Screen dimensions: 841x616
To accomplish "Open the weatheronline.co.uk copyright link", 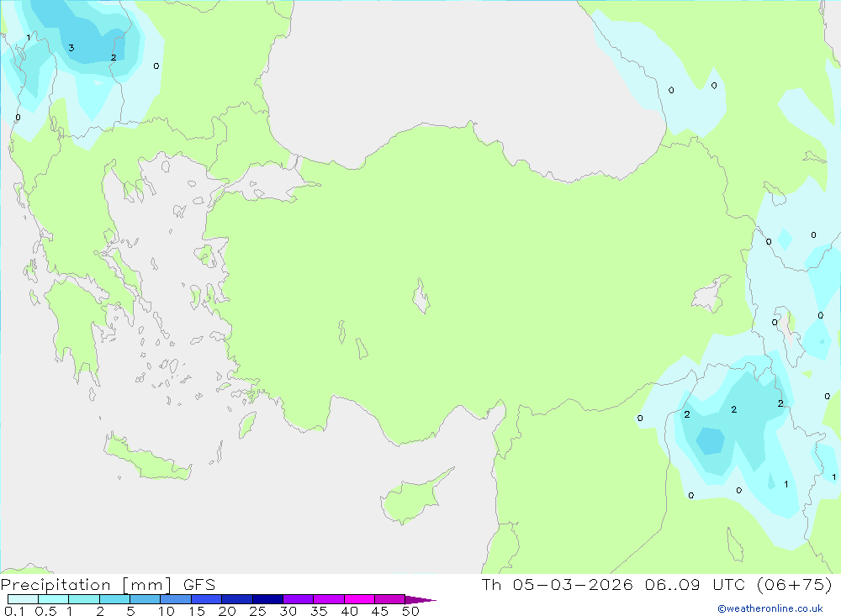I will tap(770, 608).
